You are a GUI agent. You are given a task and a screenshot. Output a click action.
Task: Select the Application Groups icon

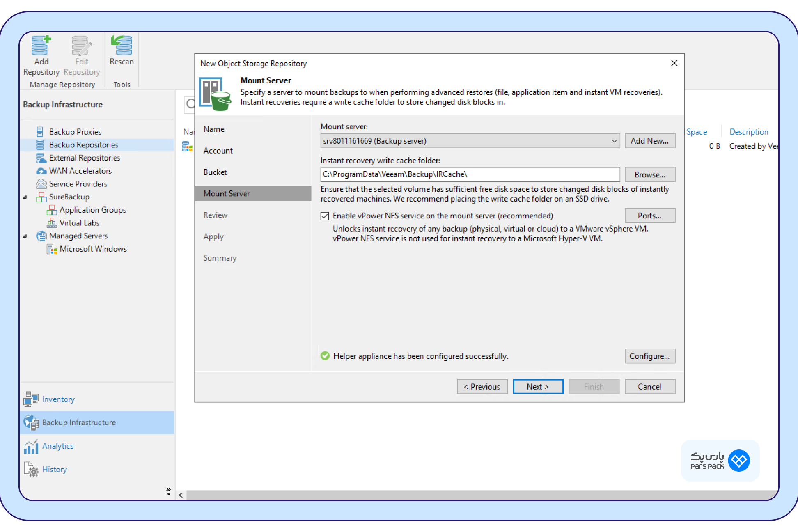click(x=52, y=210)
